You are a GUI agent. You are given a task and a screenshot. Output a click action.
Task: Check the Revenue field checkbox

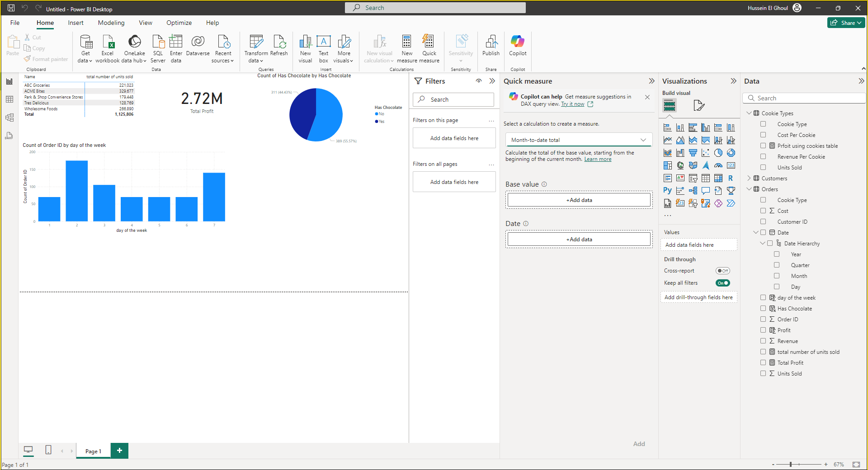coord(763,341)
